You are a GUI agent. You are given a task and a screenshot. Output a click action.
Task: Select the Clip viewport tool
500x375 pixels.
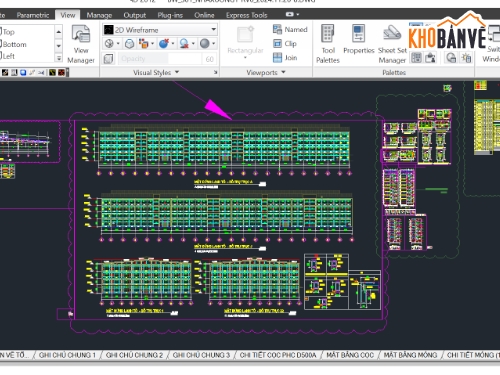click(285, 44)
